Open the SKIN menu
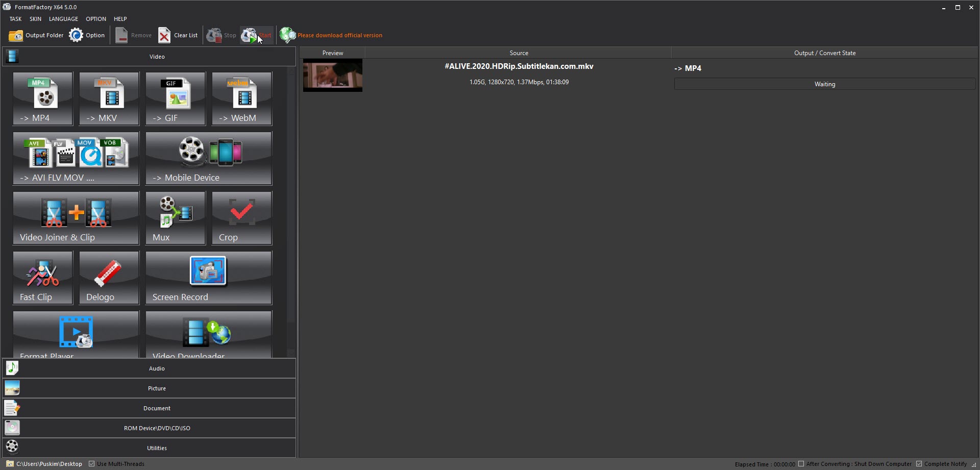The image size is (980, 470). coord(35,19)
